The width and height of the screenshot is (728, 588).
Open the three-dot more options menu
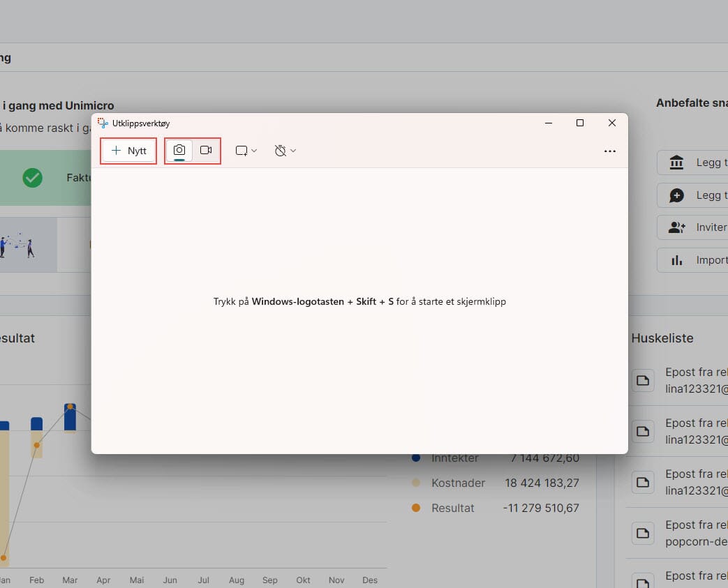[x=609, y=151]
